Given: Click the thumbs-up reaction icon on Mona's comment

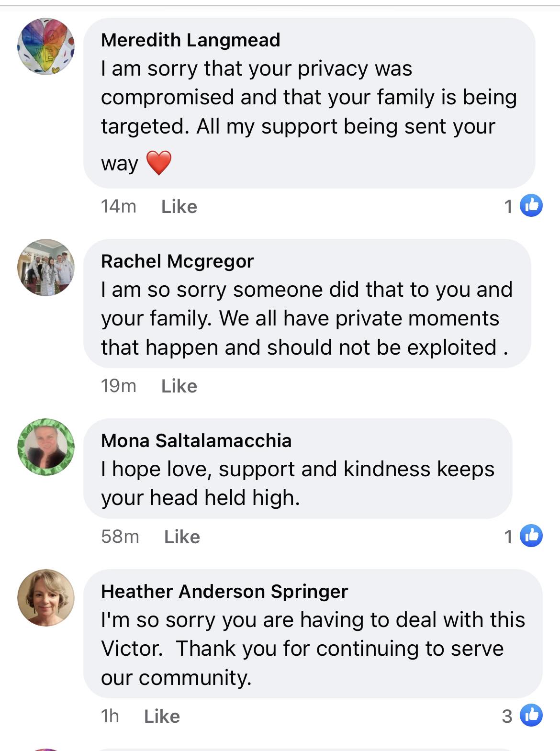Looking at the screenshot, I should point(531,536).
